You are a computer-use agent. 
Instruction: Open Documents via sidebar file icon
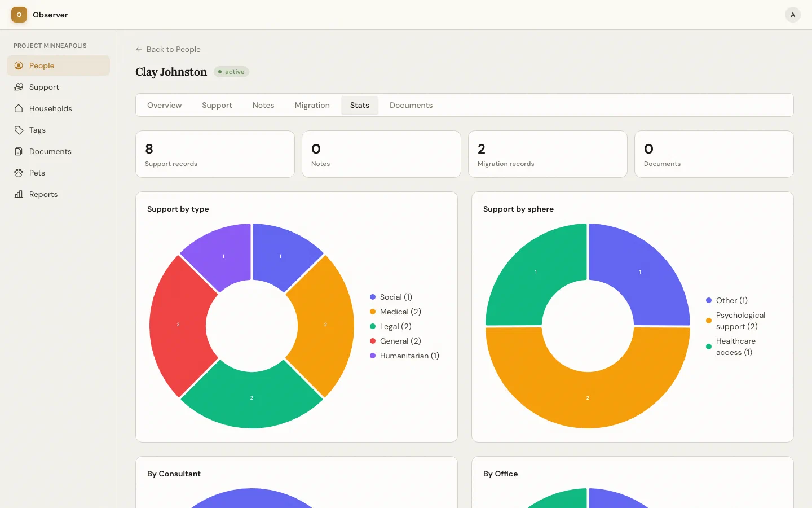pos(19,151)
